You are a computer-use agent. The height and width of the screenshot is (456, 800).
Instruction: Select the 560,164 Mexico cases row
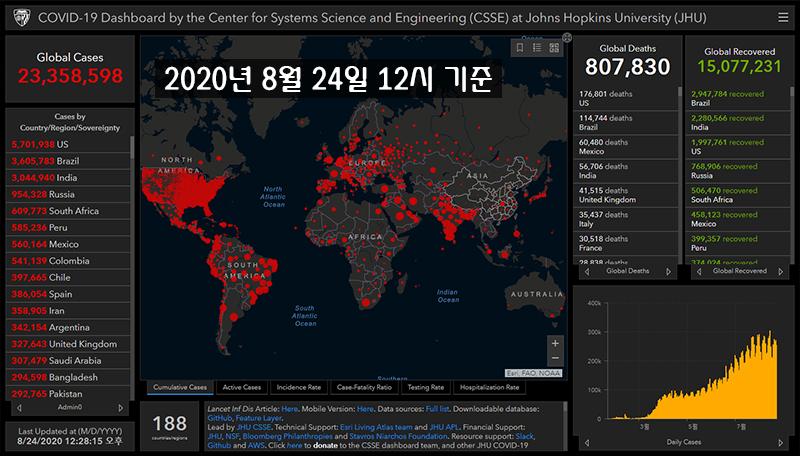[x=68, y=244]
